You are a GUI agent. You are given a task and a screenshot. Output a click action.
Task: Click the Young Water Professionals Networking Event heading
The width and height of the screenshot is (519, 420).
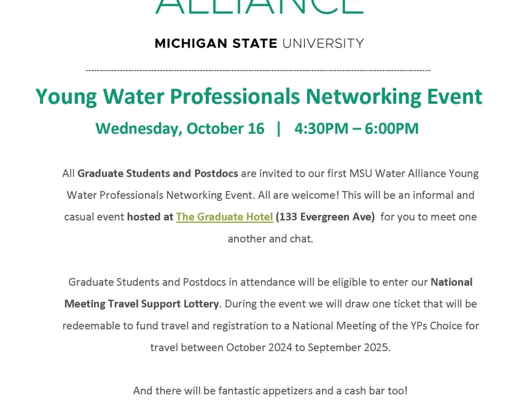[x=259, y=96]
